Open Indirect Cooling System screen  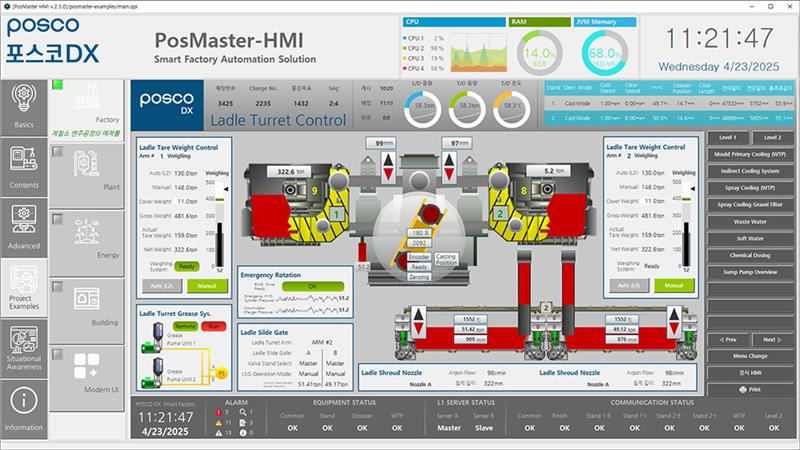point(750,171)
